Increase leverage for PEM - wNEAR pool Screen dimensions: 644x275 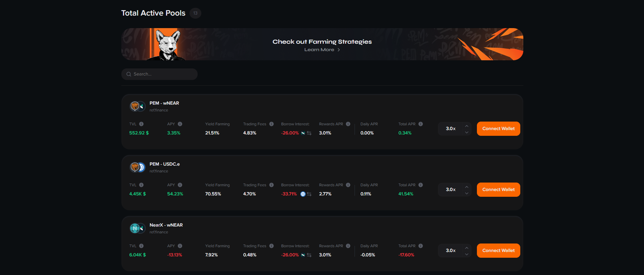pos(467,126)
